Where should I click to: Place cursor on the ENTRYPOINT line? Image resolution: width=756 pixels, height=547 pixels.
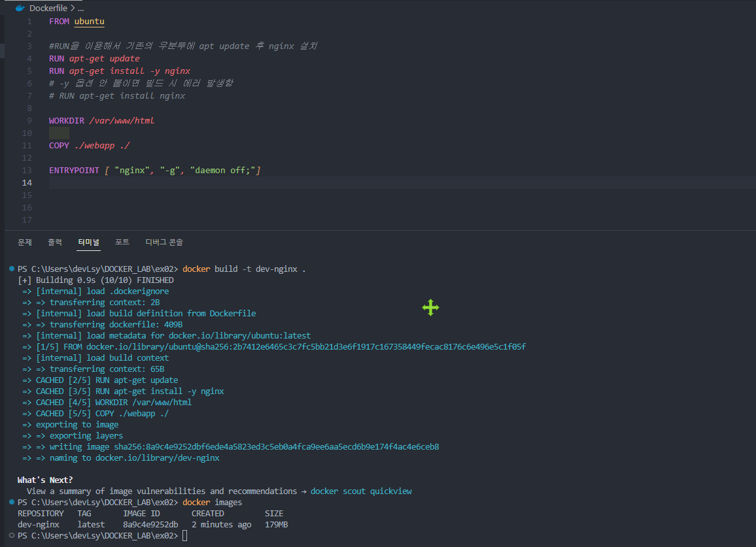154,170
